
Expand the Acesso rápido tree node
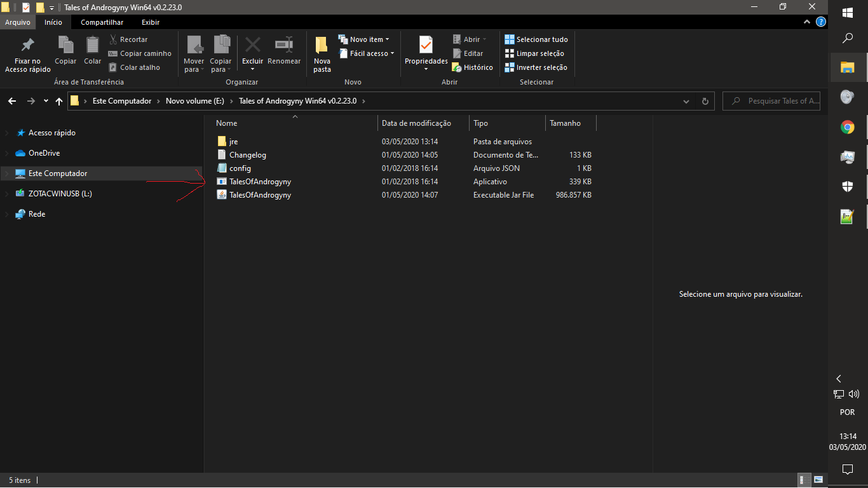(7, 133)
